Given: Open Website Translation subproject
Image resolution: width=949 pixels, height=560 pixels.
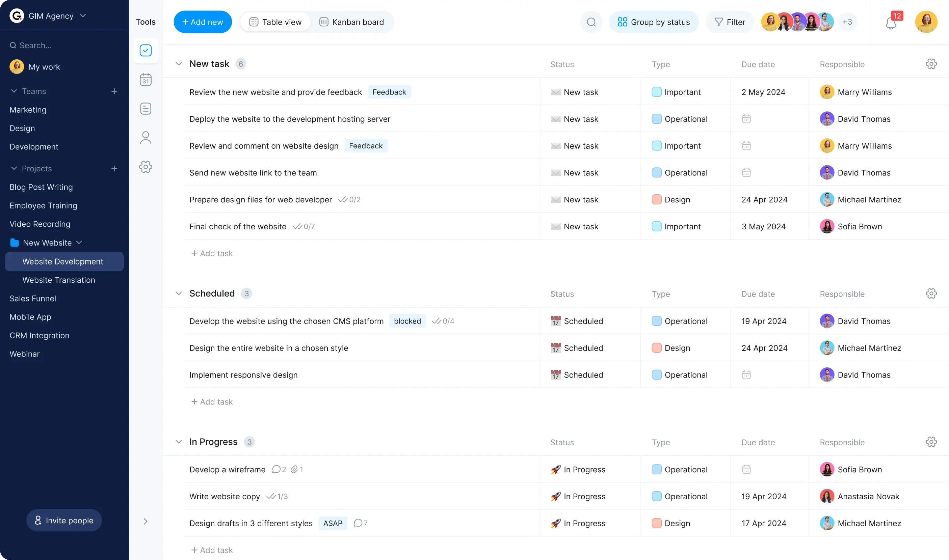Looking at the screenshot, I should pos(58,280).
